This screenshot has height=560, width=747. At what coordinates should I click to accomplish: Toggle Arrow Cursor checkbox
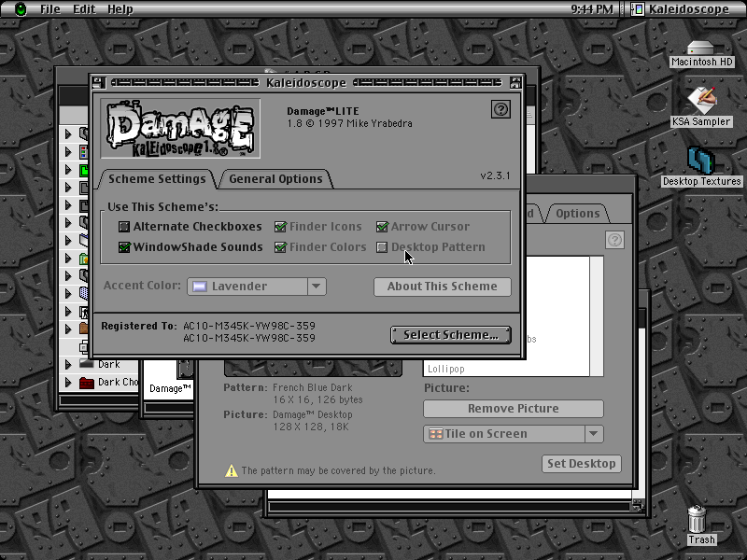382,227
